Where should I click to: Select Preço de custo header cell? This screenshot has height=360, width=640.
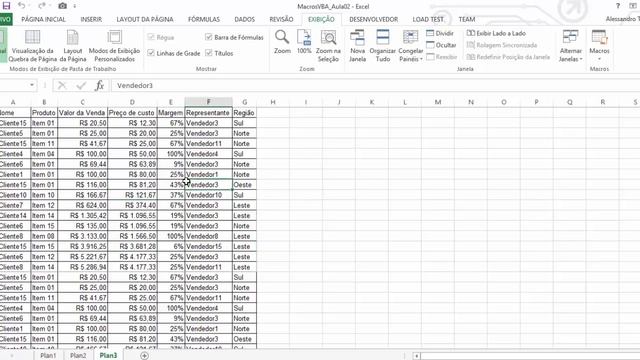click(132, 113)
